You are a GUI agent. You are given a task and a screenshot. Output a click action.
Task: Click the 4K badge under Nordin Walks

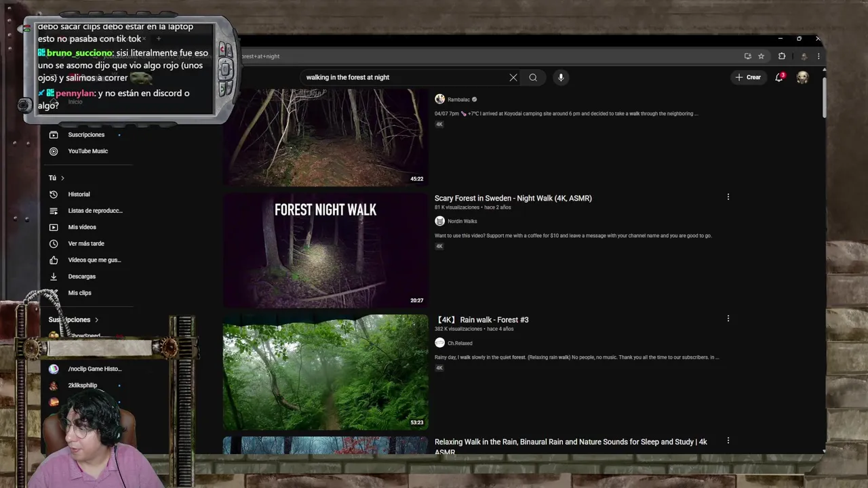click(x=439, y=246)
